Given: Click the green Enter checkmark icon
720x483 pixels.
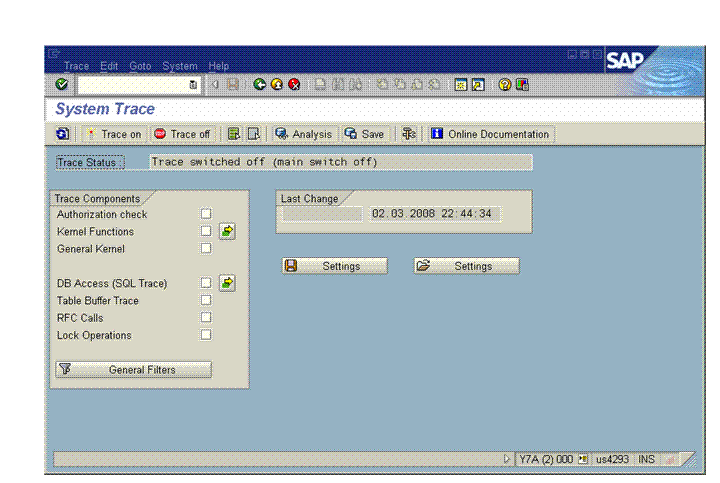Looking at the screenshot, I should pos(62,86).
